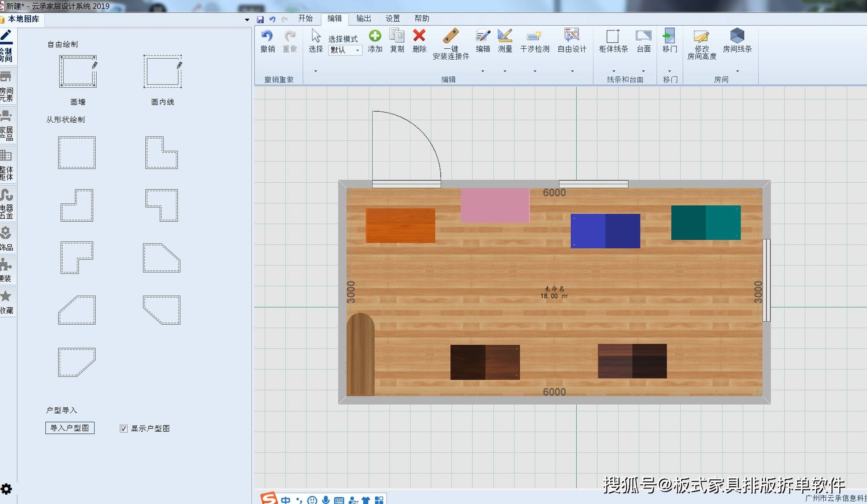Screen dimensions: 867x504
Task: Open the 家居产品 sidebar section
Action: (7, 125)
